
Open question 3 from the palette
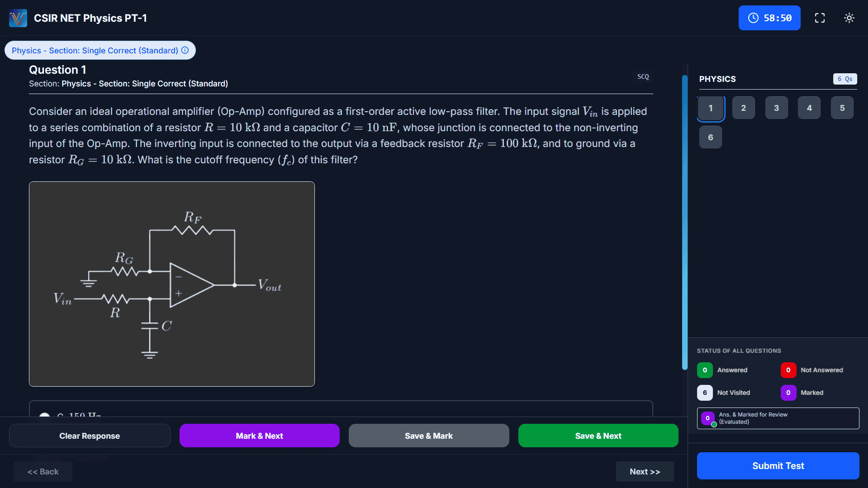tap(776, 108)
